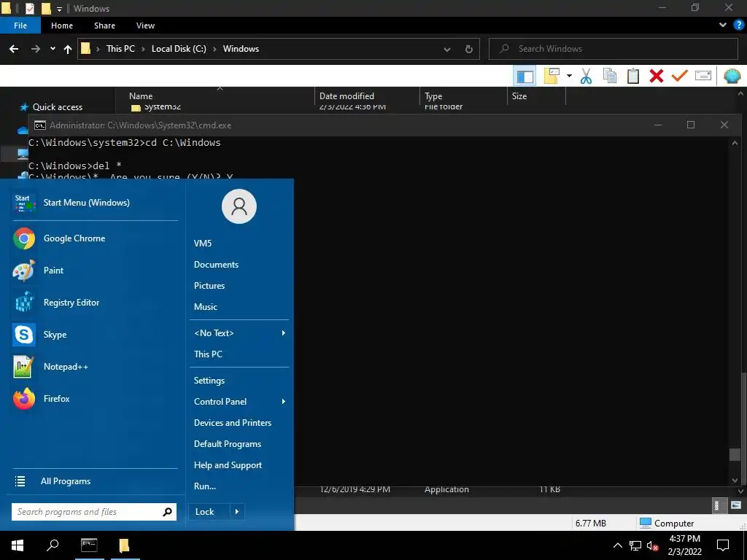
Task: Expand the Control Panel submenu
Action: pos(284,402)
